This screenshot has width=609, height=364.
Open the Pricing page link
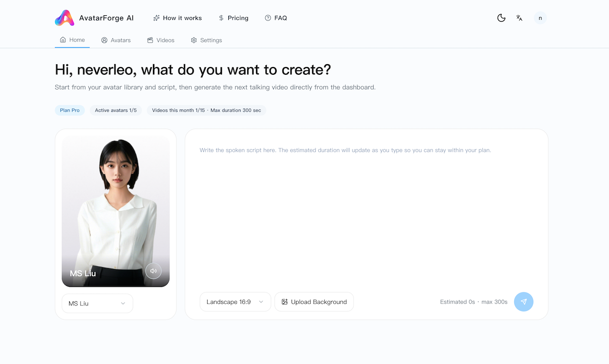click(x=234, y=18)
